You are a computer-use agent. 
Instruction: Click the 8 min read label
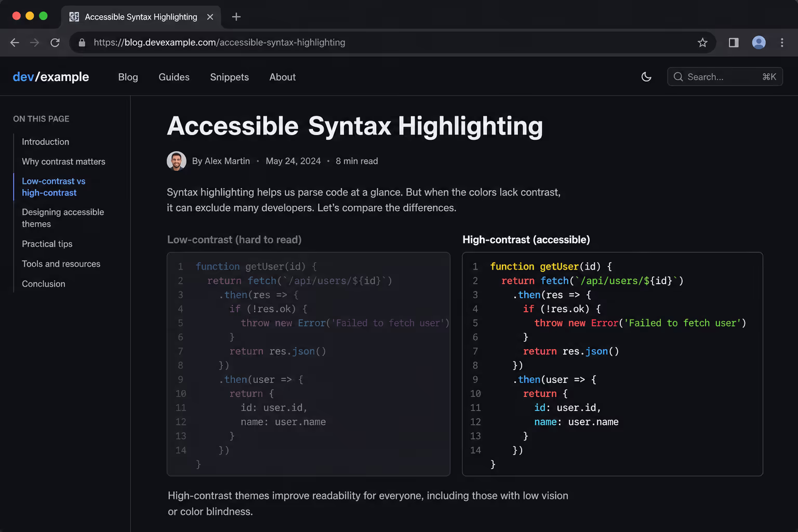357,161
